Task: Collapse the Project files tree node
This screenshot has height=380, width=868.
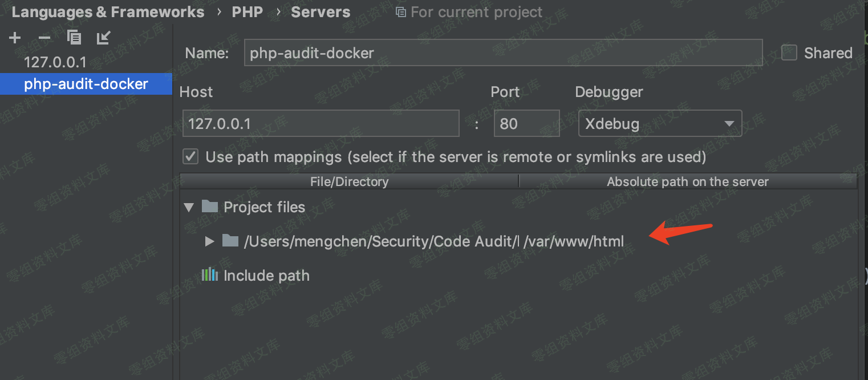Action: tap(189, 207)
